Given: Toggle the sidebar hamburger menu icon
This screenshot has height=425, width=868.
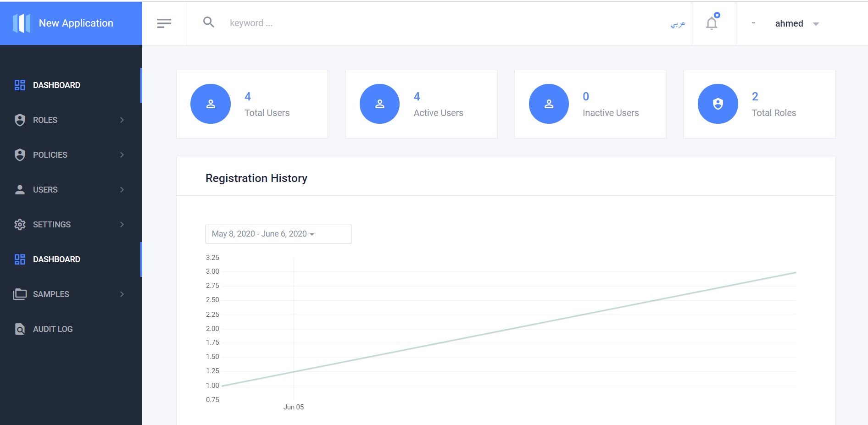Looking at the screenshot, I should [x=164, y=23].
